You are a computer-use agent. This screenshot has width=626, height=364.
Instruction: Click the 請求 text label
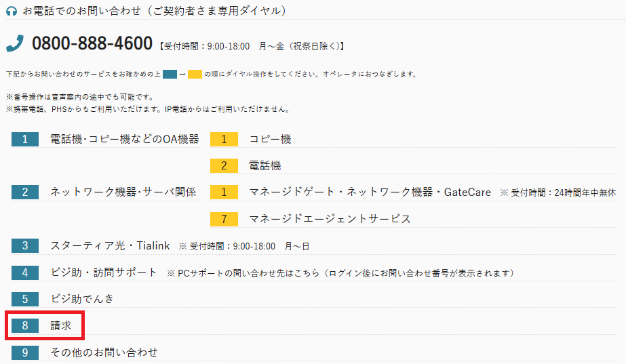click(61, 325)
